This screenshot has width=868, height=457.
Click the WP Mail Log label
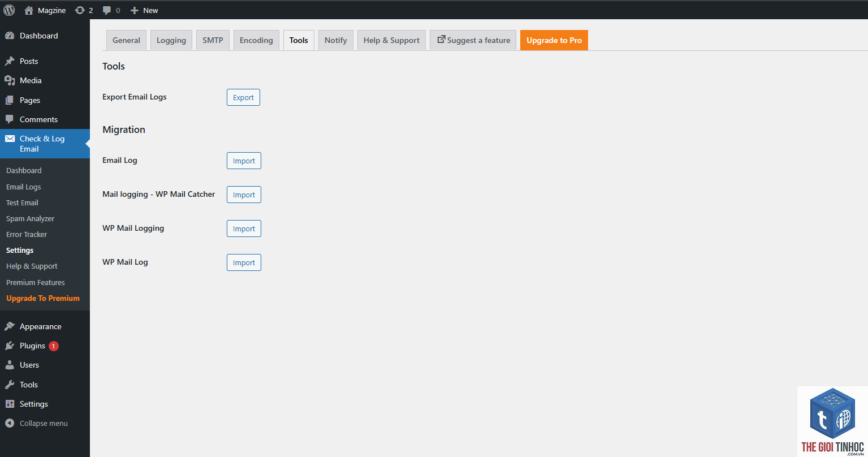pos(125,262)
